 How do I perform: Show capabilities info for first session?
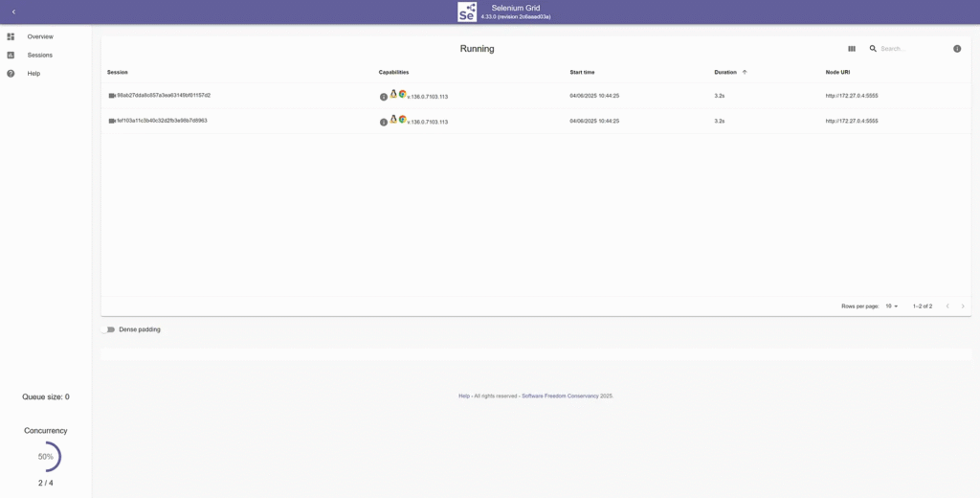(384, 97)
